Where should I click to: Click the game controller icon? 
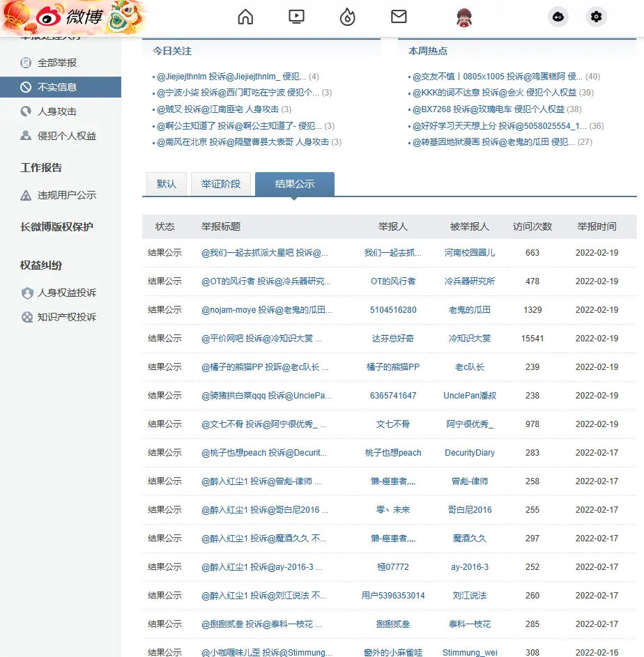[x=558, y=17]
